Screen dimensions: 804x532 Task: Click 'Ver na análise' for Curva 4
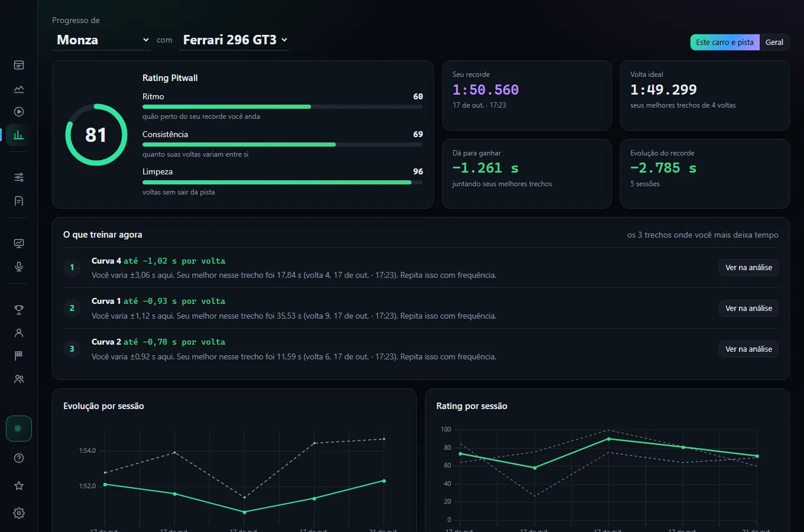click(748, 268)
